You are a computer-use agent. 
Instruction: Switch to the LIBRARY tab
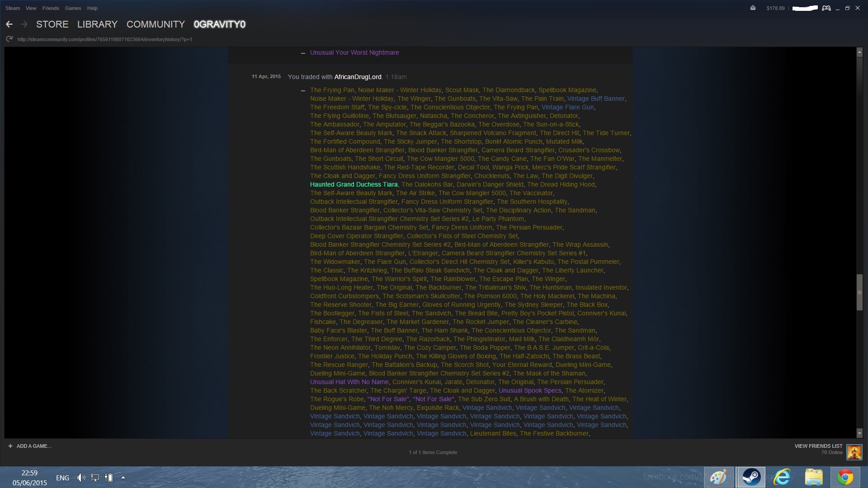tap(97, 24)
